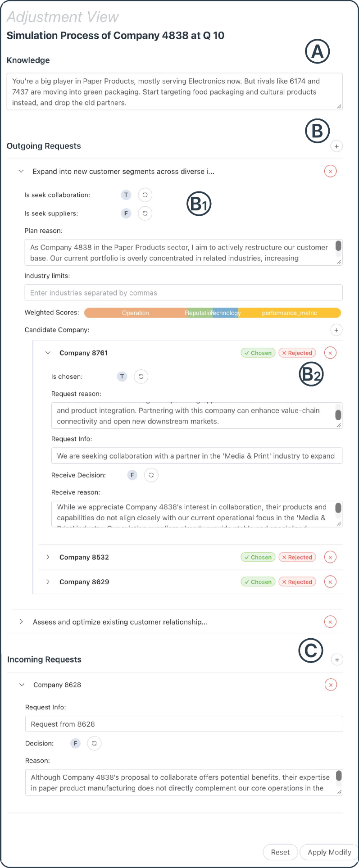Expand the 'Assess and optimize existing customer' request
Viewport: 359px width, 868px height.
tap(21, 622)
